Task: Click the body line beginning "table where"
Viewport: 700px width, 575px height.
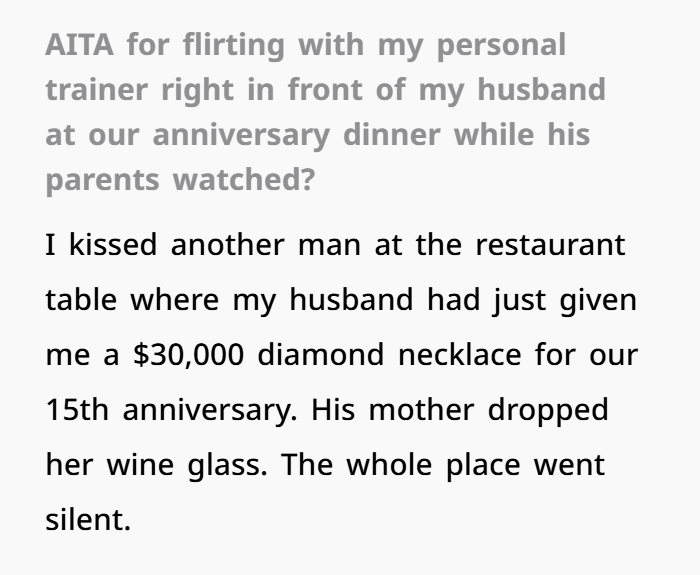Action: pyautogui.click(x=340, y=301)
